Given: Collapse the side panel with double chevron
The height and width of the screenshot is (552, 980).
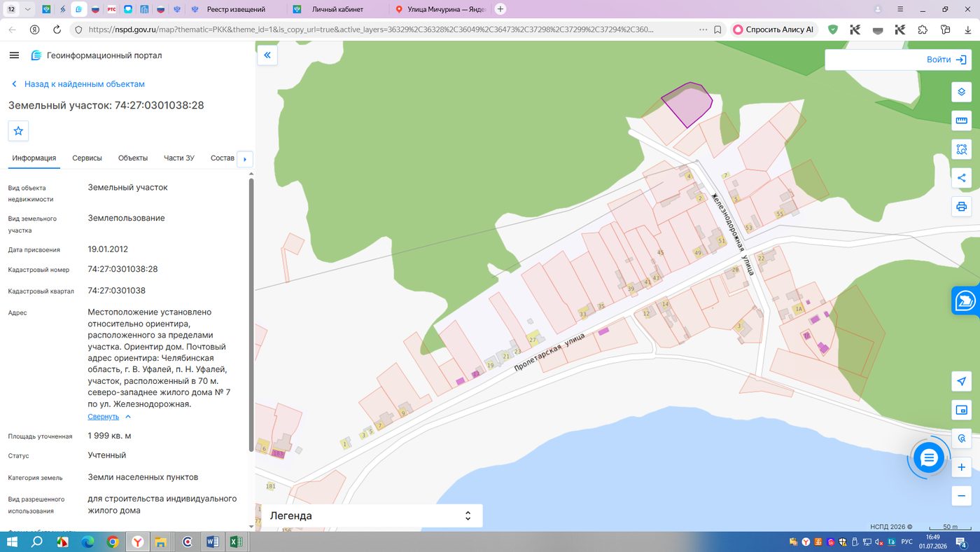Looking at the screenshot, I should click(x=267, y=55).
